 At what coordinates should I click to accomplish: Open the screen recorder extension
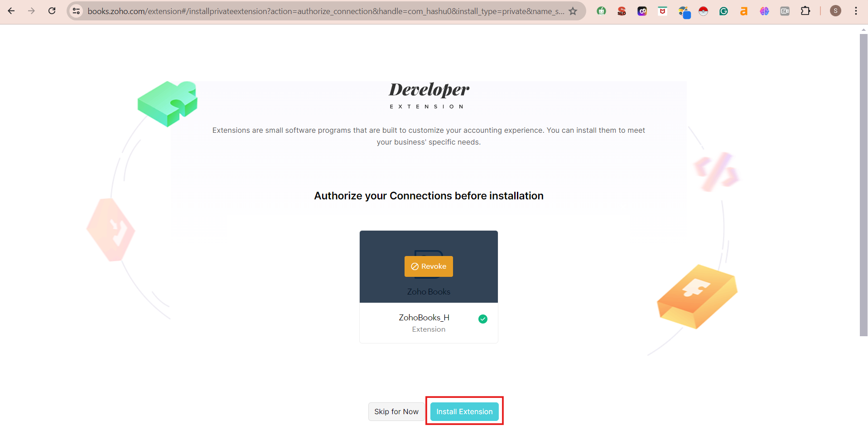click(785, 11)
